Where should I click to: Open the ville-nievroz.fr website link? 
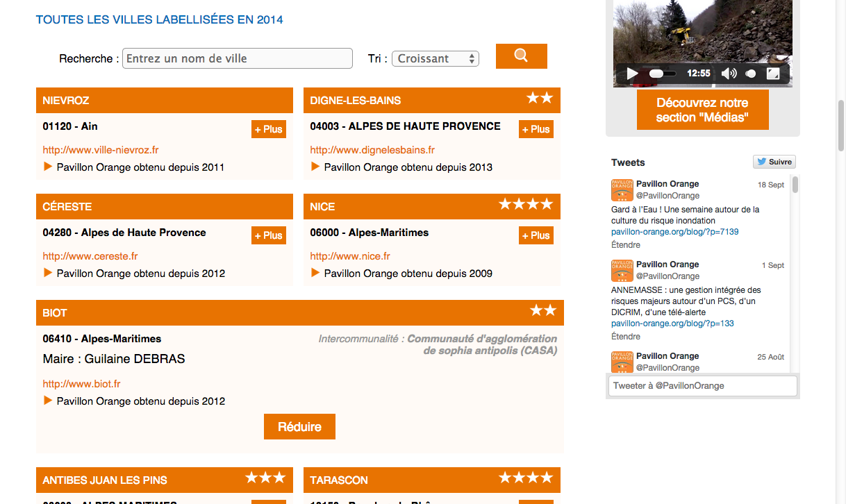pyautogui.click(x=101, y=150)
